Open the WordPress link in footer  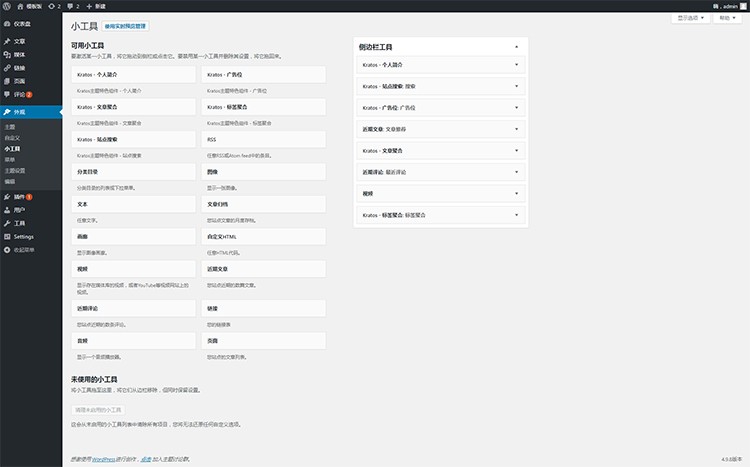point(103,459)
